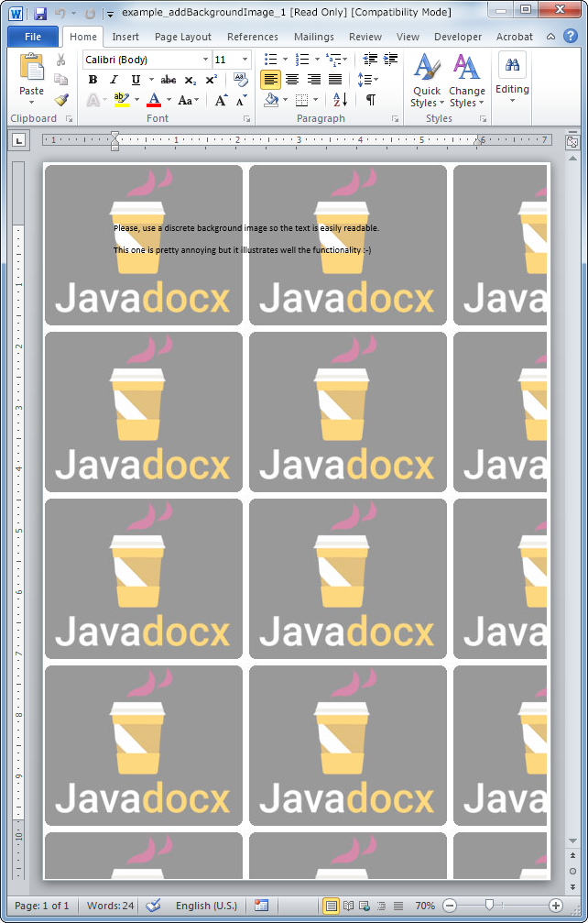The image size is (588, 923).
Task: Click Zoom In plus button
Action: [556, 906]
